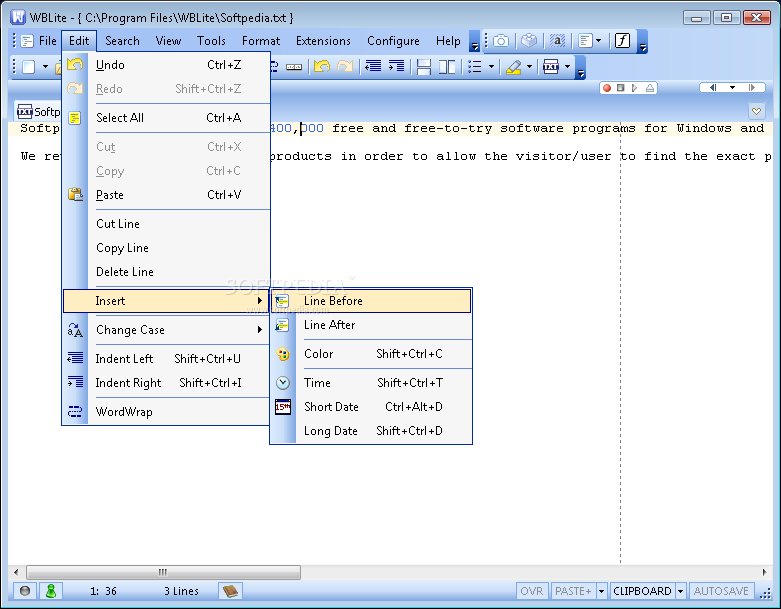The height and width of the screenshot is (609, 781).
Task: Toggle AUTOSAVE in status bar
Action: (x=721, y=591)
